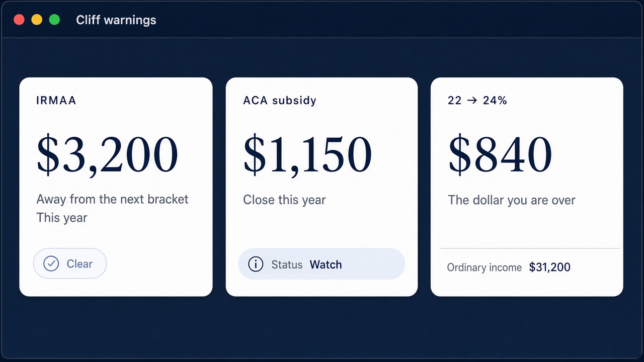Click the red close window button

click(x=19, y=20)
